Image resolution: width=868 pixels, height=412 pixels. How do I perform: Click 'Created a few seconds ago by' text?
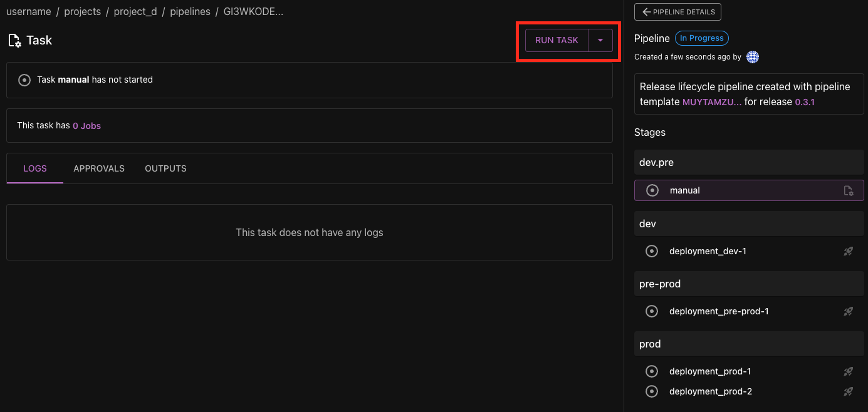click(688, 57)
